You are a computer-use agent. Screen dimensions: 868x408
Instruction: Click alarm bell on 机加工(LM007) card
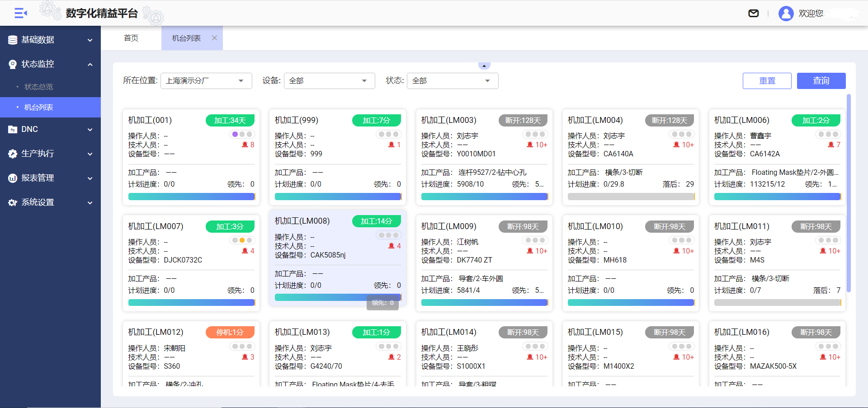coord(245,251)
